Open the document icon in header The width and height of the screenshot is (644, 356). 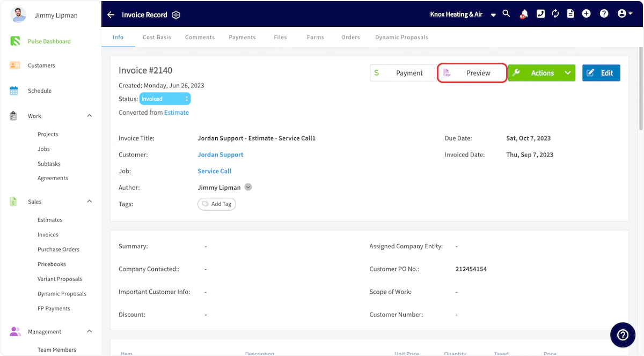tap(570, 14)
